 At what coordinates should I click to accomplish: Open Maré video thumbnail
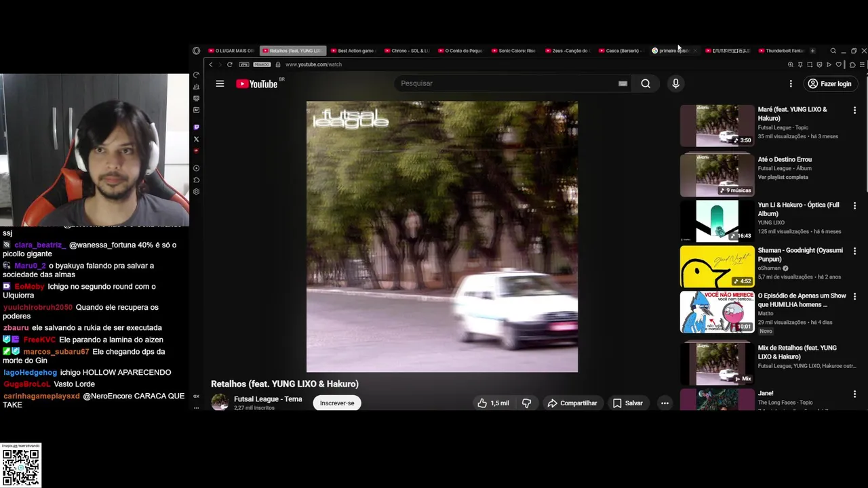[x=717, y=125]
